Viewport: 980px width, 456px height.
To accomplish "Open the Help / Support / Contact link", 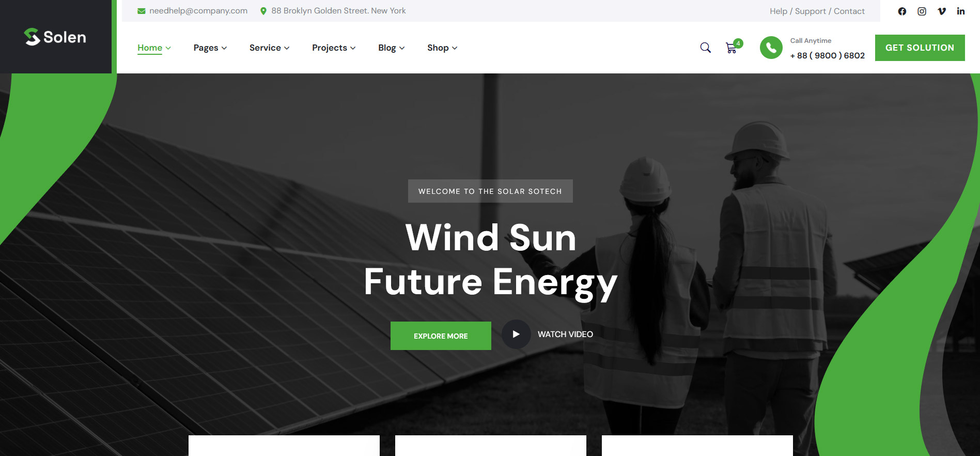I will tap(817, 11).
